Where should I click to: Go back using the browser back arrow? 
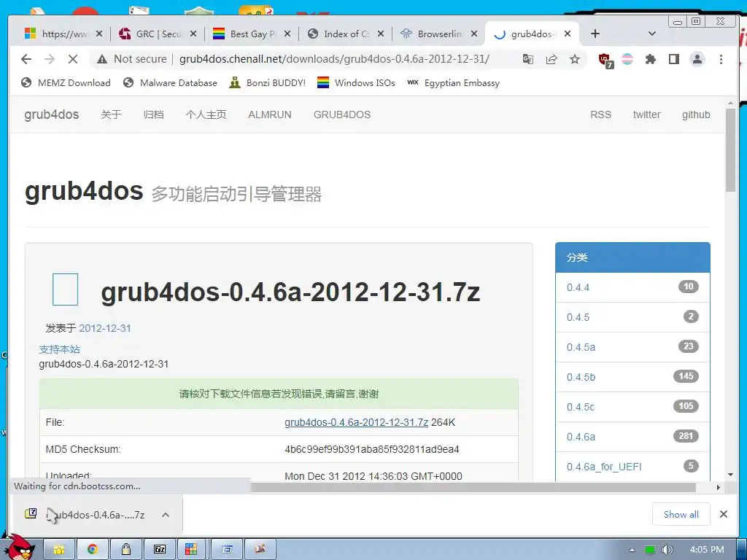[26, 59]
